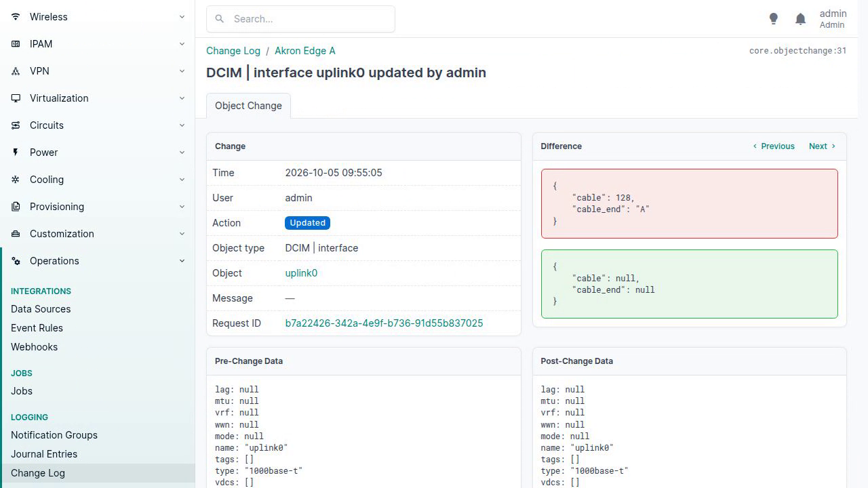The image size is (868, 488).
Task: Select the Object Change tab
Action: (248, 106)
